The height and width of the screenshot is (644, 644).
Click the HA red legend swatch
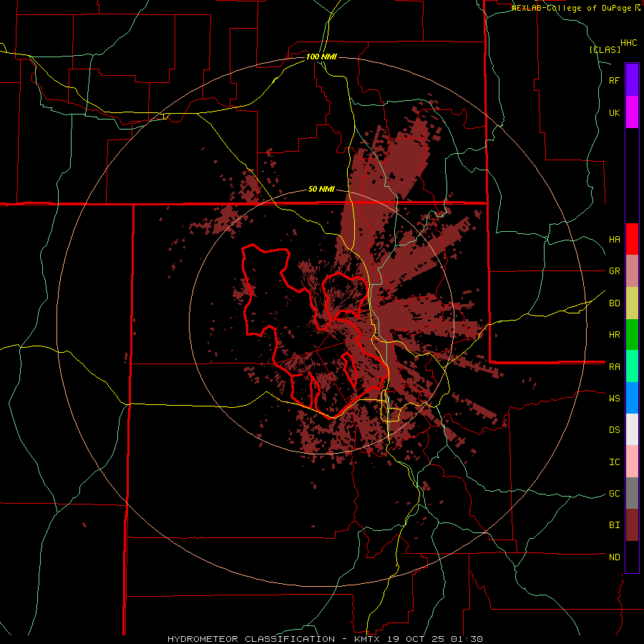pyautogui.click(x=632, y=239)
